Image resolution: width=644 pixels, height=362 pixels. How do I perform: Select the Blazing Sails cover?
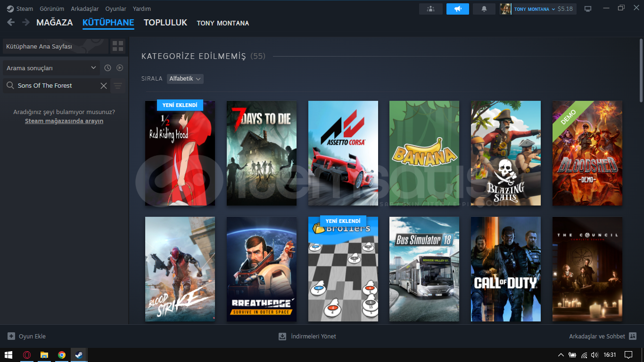[506, 153]
